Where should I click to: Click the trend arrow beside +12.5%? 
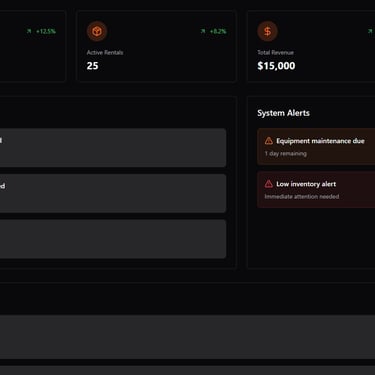(29, 31)
